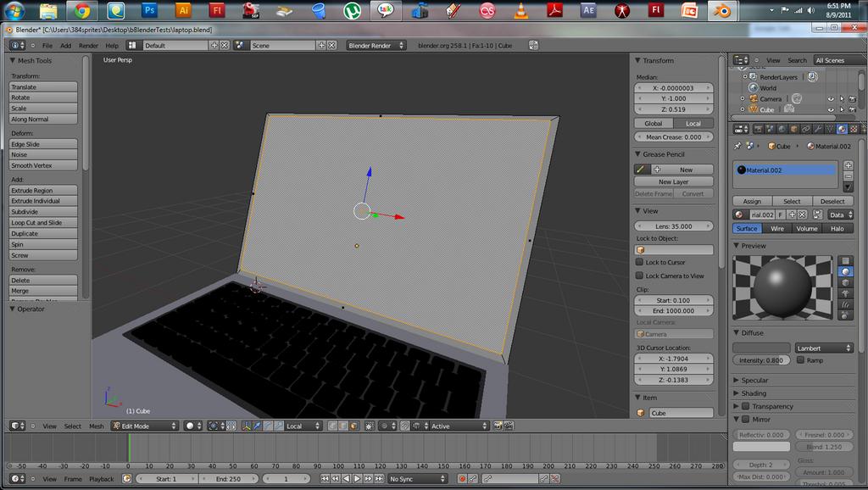Open the Edit Mode dropdown

(x=144, y=426)
